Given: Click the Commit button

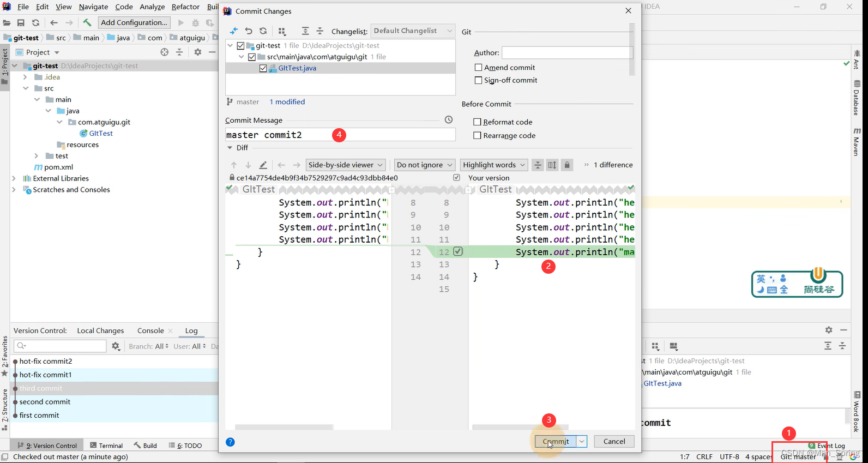Looking at the screenshot, I should pos(556,442).
